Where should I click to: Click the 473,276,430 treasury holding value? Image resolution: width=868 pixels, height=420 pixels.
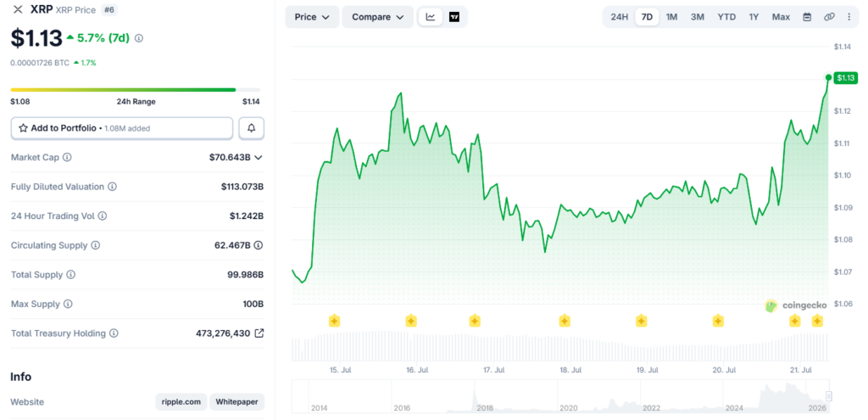(x=223, y=333)
